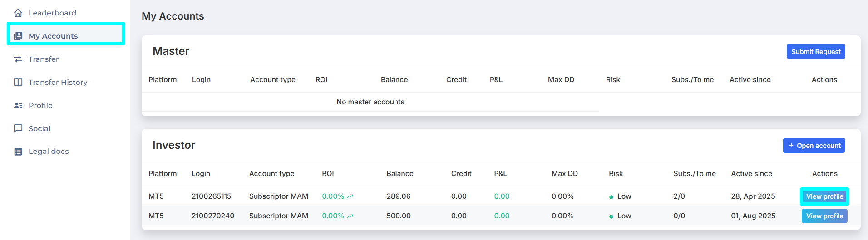Click the Open account button
This screenshot has width=868, height=240.
click(814, 146)
